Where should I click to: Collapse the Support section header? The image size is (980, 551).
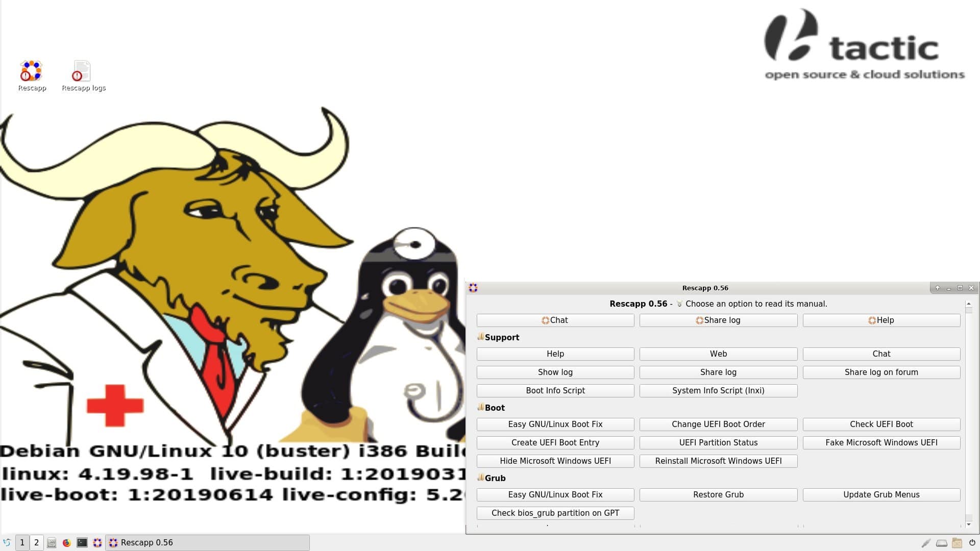481,336
